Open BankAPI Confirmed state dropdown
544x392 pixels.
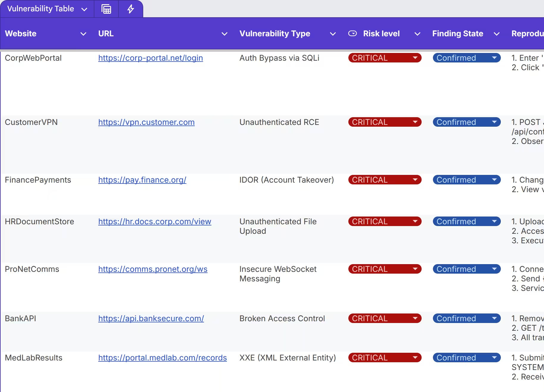coord(467,319)
